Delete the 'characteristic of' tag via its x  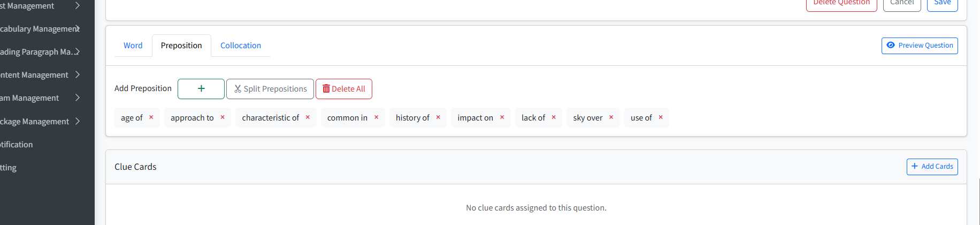[308, 117]
